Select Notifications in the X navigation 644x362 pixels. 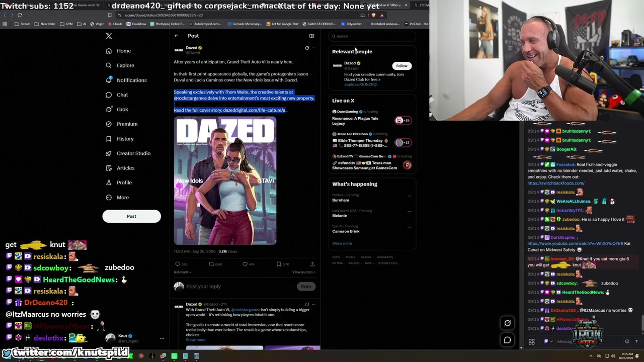[132, 80]
